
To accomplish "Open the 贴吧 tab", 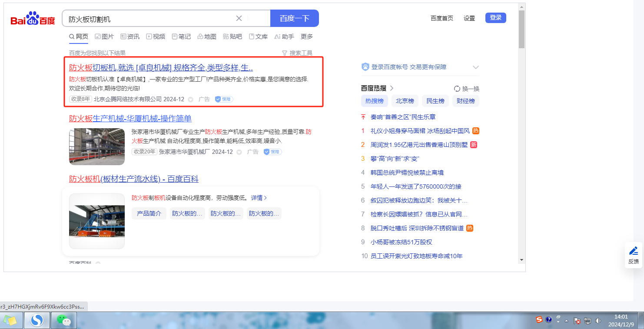I will pos(232,37).
